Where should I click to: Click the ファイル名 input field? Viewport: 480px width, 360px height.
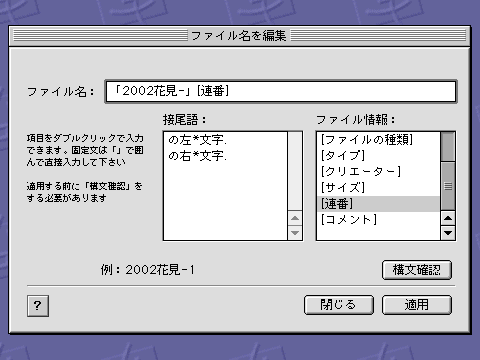281,91
